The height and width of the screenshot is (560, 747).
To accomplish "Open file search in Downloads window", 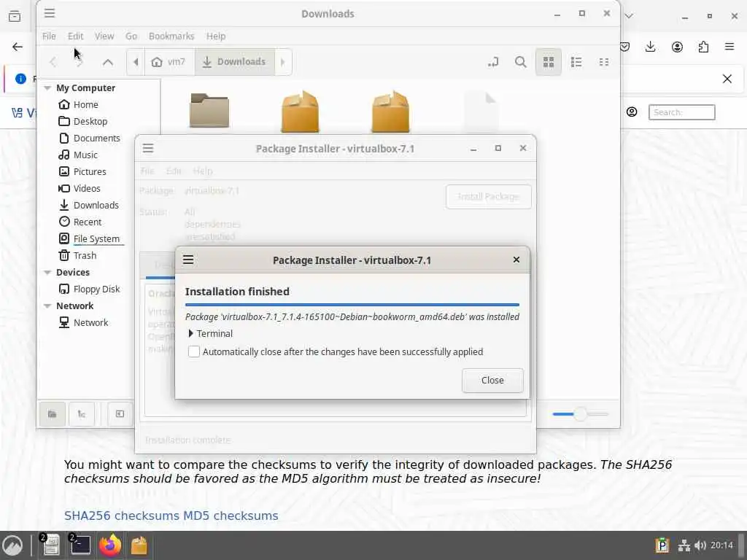I will click(x=521, y=62).
